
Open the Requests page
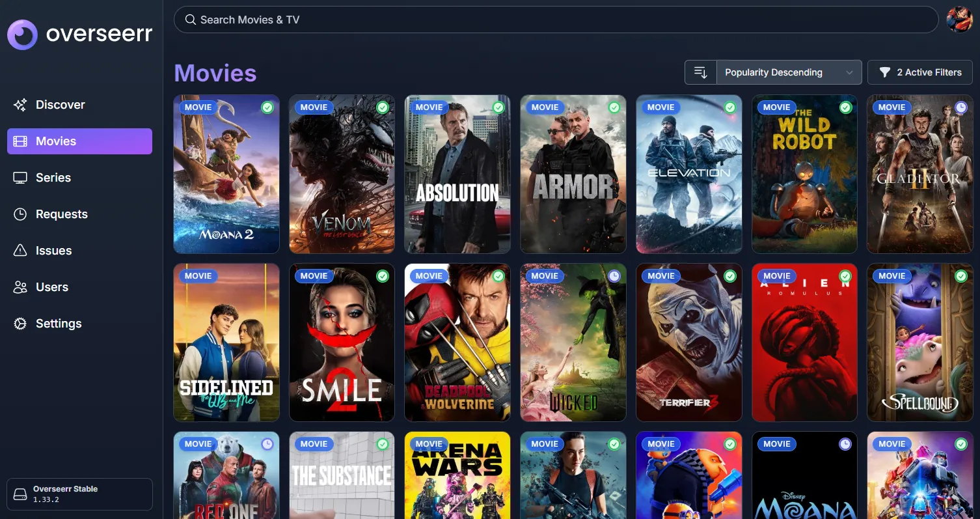pyautogui.click(x=61, y=214)
